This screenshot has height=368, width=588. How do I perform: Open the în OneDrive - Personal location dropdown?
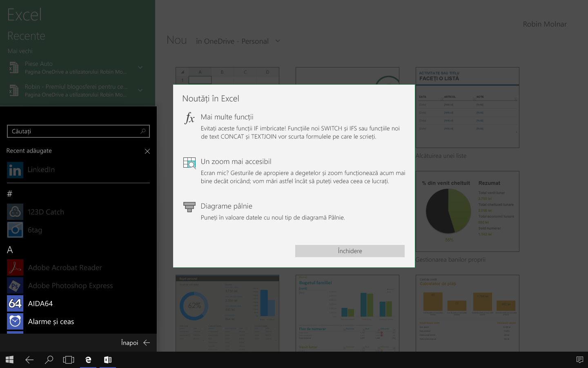pos(238,41)
